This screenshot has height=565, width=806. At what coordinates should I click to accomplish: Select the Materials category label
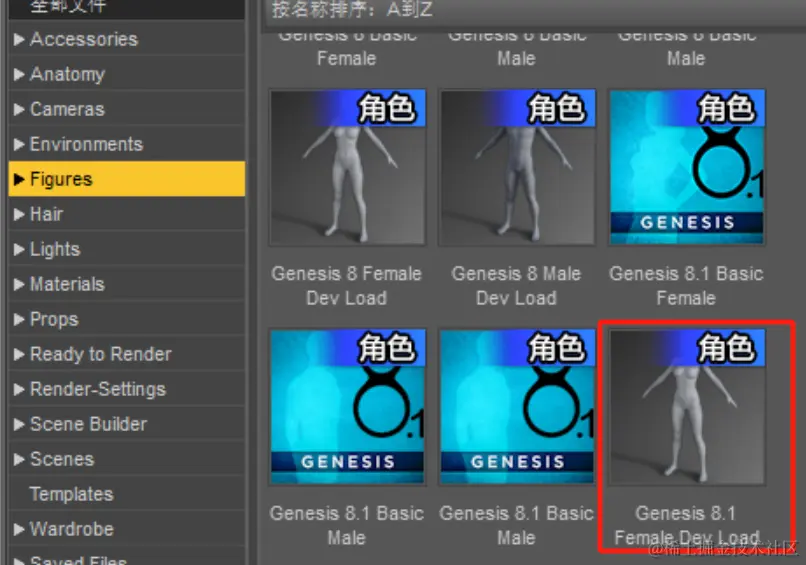(67, 284)
